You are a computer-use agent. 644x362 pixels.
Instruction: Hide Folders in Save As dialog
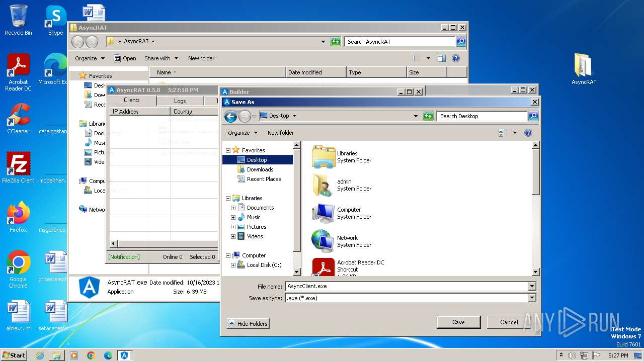tap(248, 323)
